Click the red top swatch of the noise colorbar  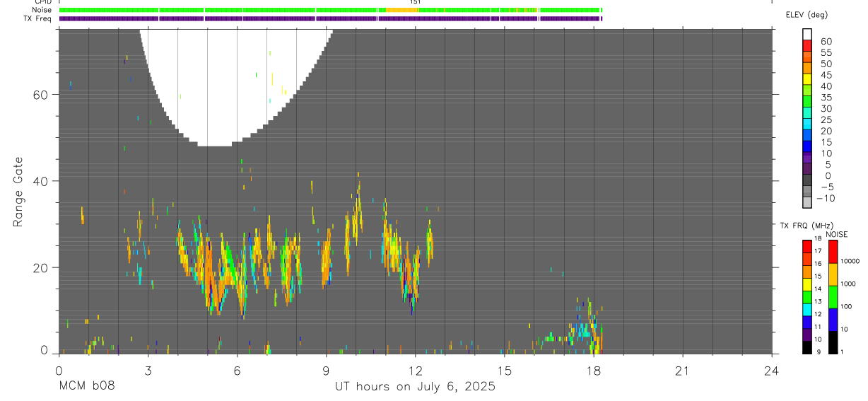(833, 252)
